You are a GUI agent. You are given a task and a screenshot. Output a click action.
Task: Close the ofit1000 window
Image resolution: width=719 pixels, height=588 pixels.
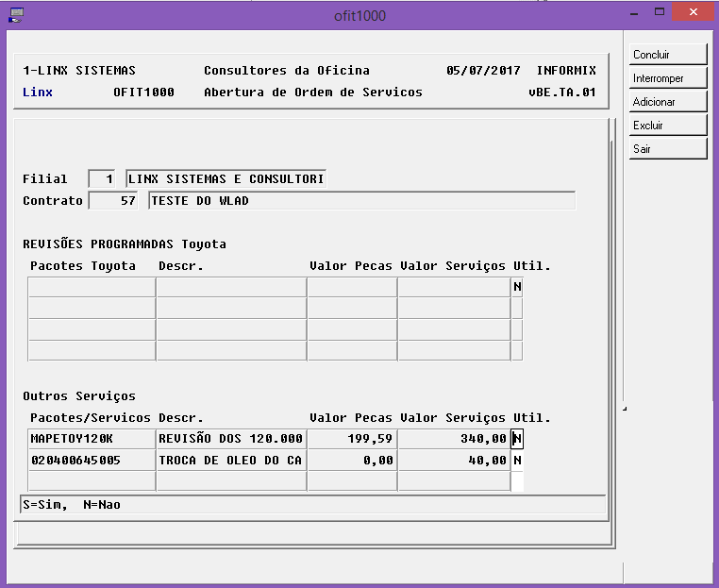[x=694, y=12]
